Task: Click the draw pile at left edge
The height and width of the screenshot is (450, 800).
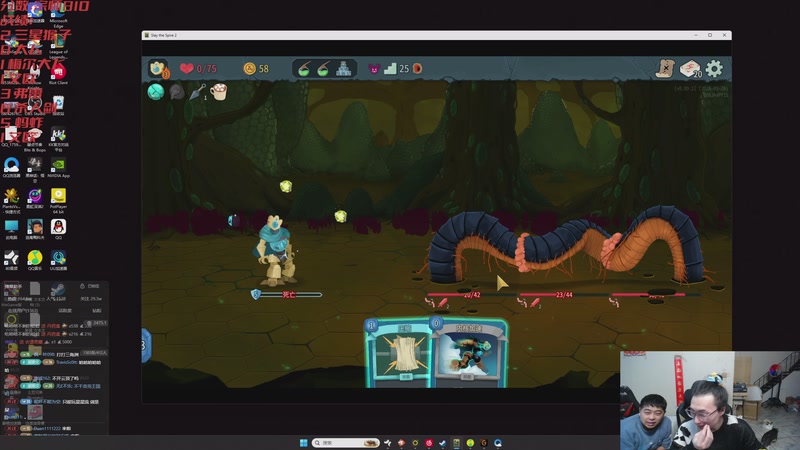Action: pos(145,345)
